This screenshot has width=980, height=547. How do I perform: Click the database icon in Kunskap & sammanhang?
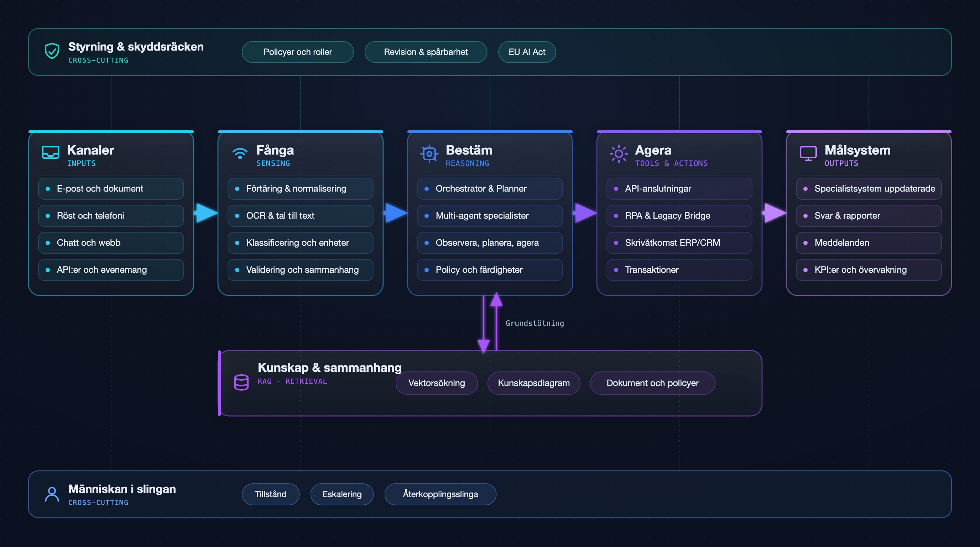pyautogui.click(x=241, y=382)
